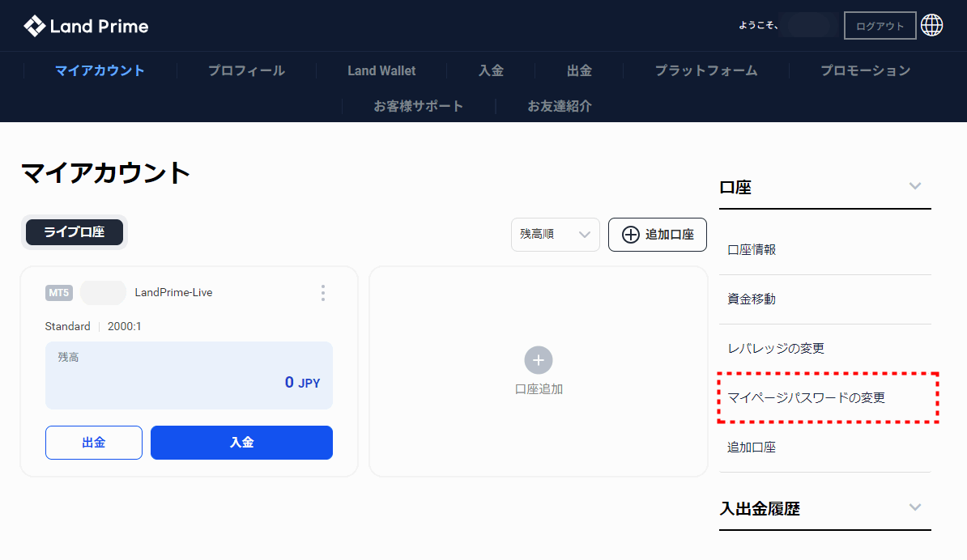Click the LandPrime-Live server name
The width and height of the screenshot is (967, 560).
tap(173, 293)
